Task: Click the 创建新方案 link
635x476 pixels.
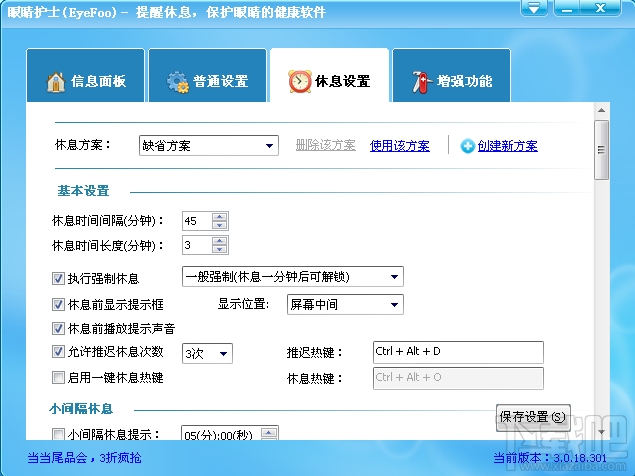Action: pos(507,146)
